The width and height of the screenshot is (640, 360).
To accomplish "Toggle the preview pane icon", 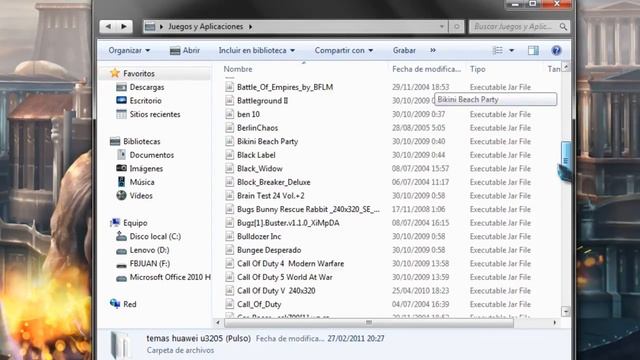I will (x=533, y=50).
